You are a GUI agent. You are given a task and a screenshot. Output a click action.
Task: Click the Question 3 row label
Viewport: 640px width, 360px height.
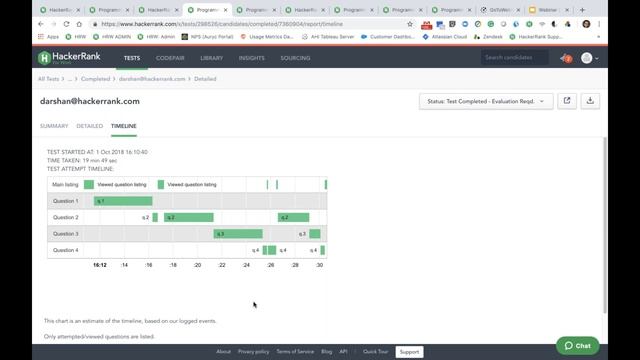(x=65, y=233)
